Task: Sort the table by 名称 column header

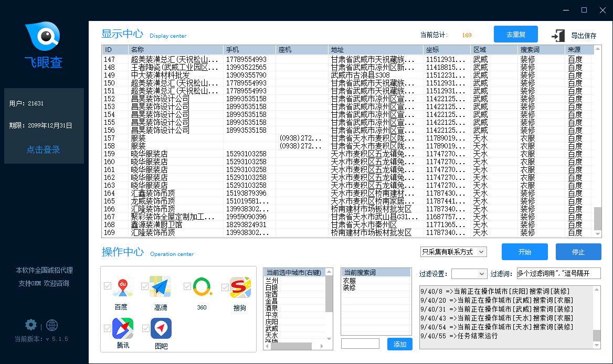Action: 175,50
